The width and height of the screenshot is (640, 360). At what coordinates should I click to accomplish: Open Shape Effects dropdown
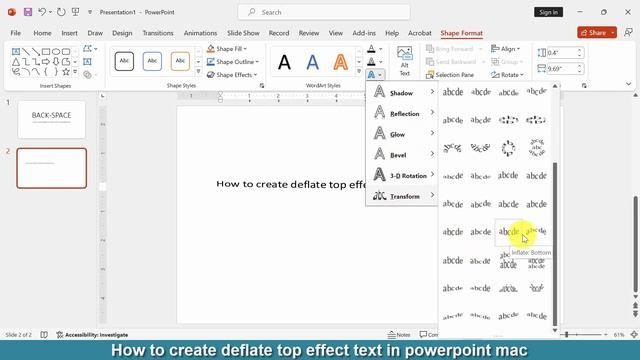[232, 75]
